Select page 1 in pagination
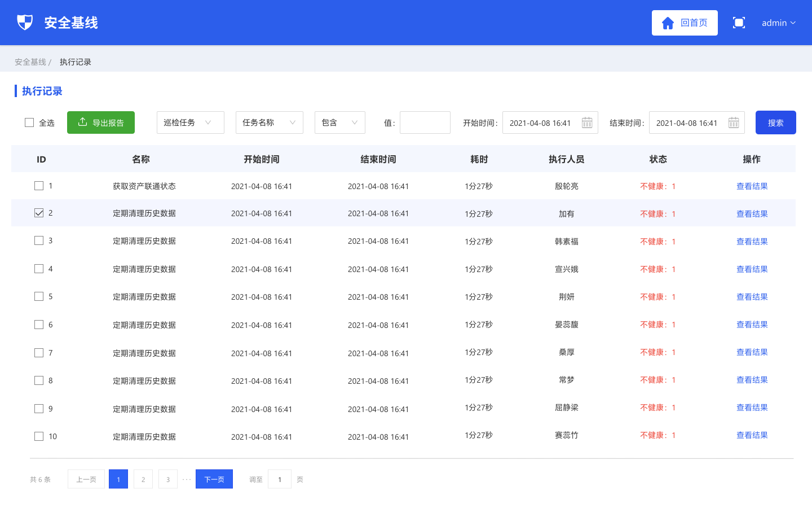Screen dimensions: 812x508 (118, 479)
